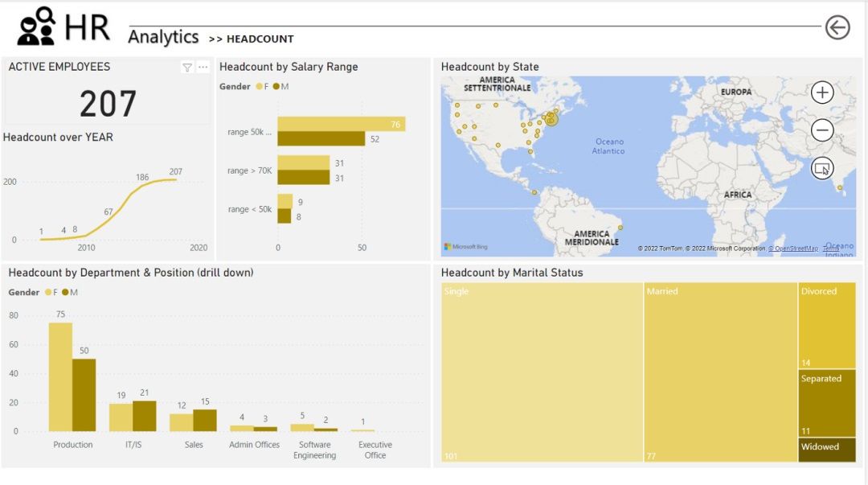
Task: Open more options ellipsis on Active Employees card
Action: coord(203,67)
